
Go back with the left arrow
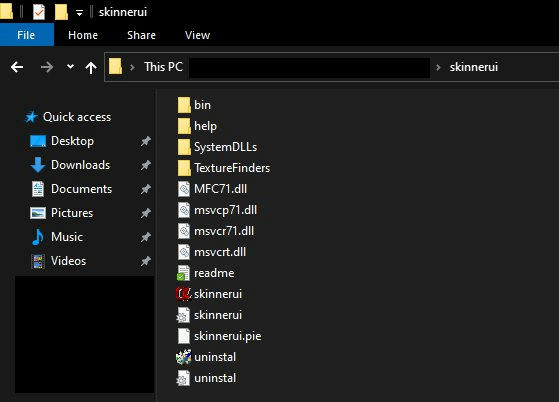coord(17,67)
